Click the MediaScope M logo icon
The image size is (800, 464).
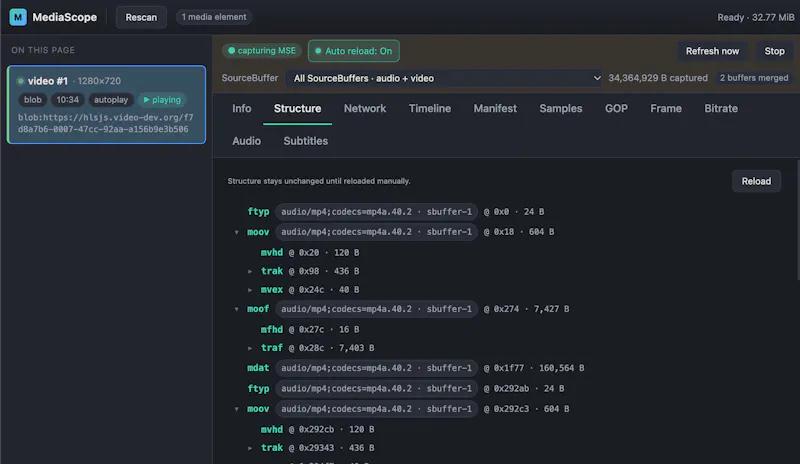(x=18, y=17)
